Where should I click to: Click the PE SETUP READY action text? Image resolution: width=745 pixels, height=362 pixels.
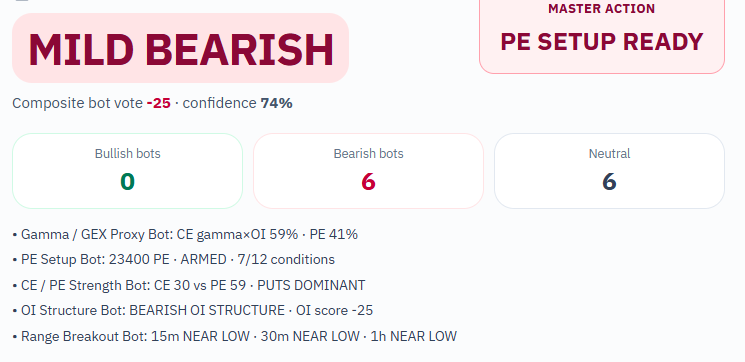[602, 42]
